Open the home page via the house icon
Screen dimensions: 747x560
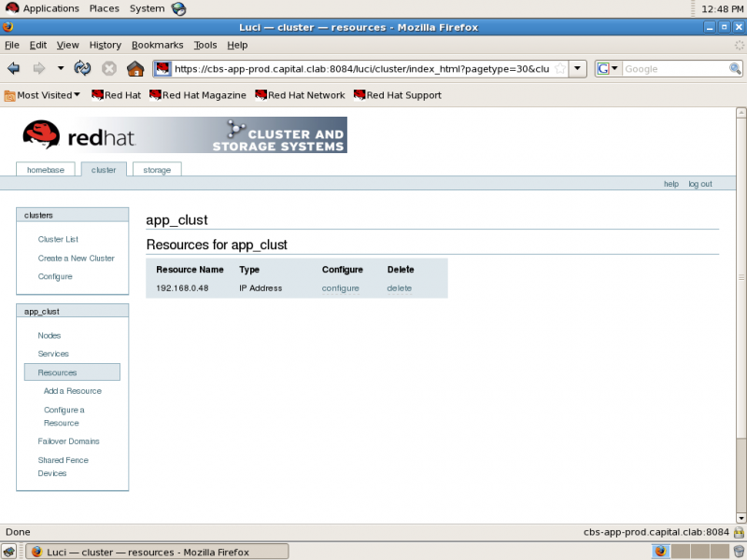click(x=135, y=68)
